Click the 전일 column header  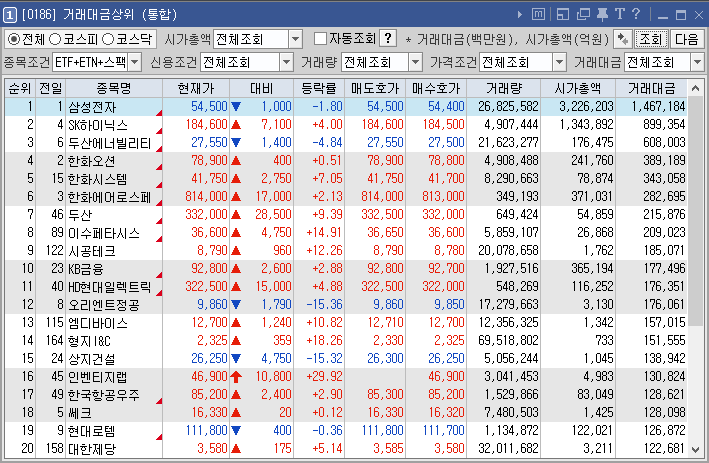51,88
